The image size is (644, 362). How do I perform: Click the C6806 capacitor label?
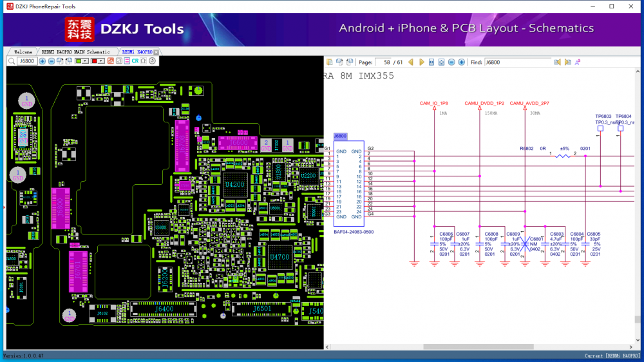(x=446, y=234)
